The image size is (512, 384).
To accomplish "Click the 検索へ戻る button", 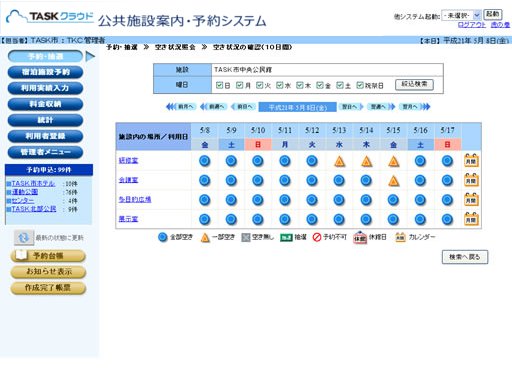I will (465, 257).
